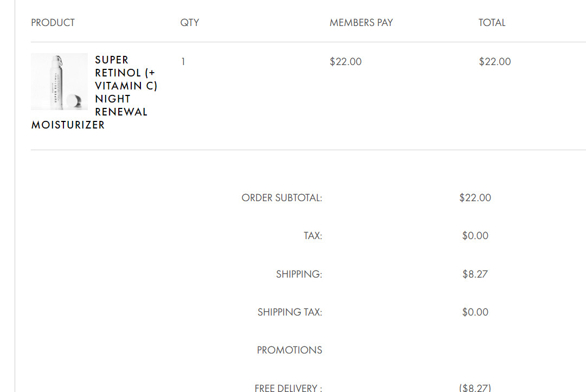Viewport: 586px width, 392px height.
Task: Click the FREE DELIVERY promotion label
Action: pyautogui.click(x=288, y=388)
